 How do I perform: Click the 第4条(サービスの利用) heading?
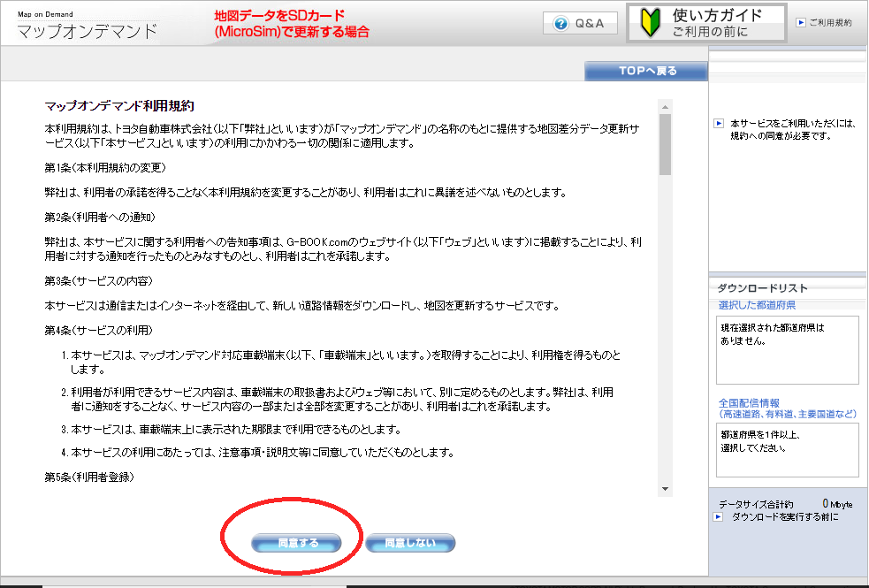click(99, 331)
